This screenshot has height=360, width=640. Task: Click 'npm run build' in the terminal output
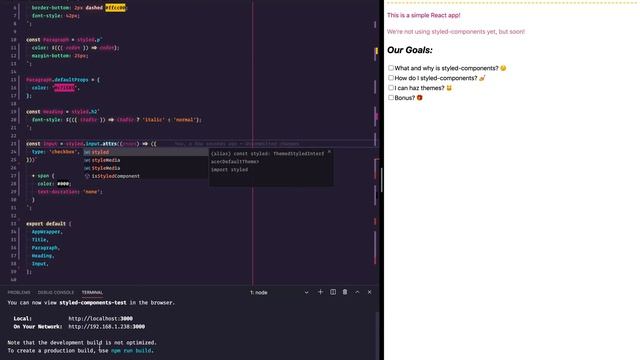click(131, 351)
